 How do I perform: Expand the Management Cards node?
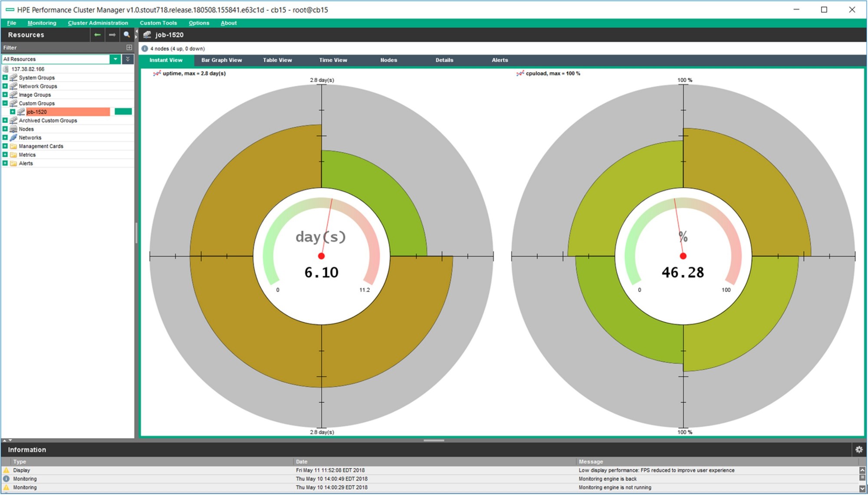click(x=5, y=146)
